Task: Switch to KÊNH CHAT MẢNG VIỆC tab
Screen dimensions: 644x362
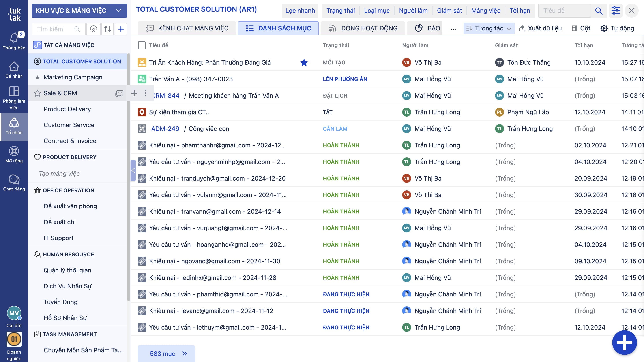Action: coord(187,28)
